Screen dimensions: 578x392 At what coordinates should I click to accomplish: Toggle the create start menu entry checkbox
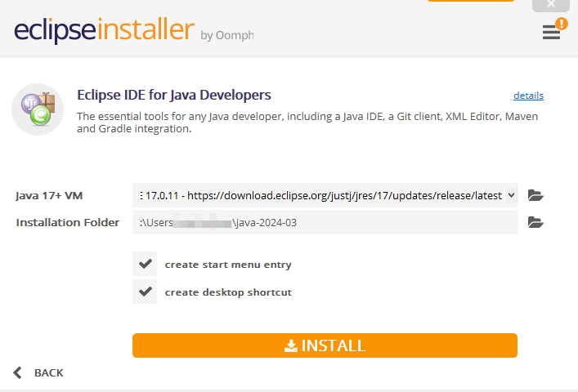(145, 264)
